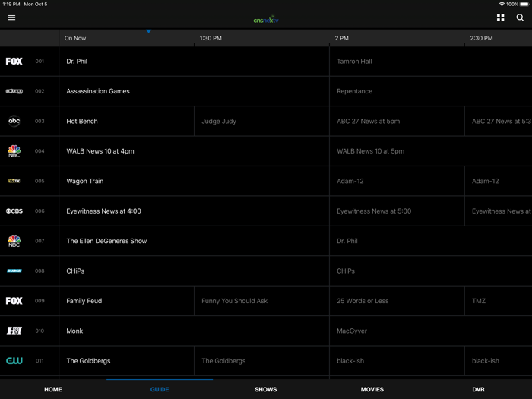
Task: Select 25 Words or Less
Action: coord(397,301)
